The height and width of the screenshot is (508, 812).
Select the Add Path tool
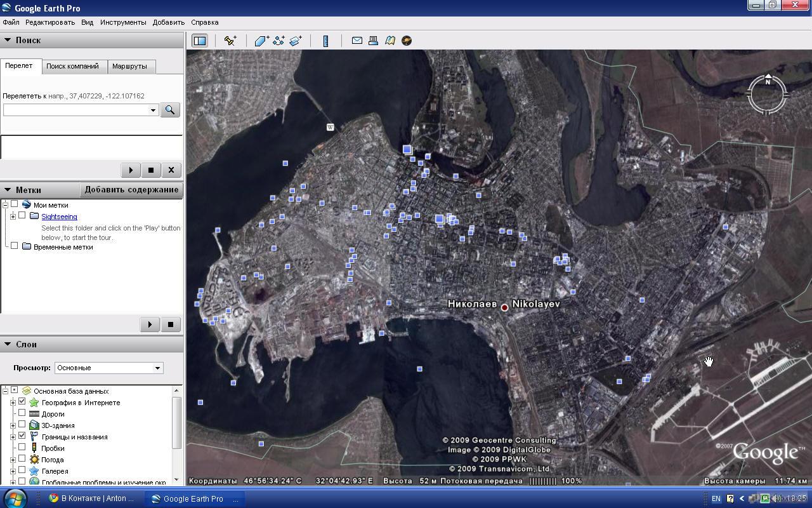[279, 41]
